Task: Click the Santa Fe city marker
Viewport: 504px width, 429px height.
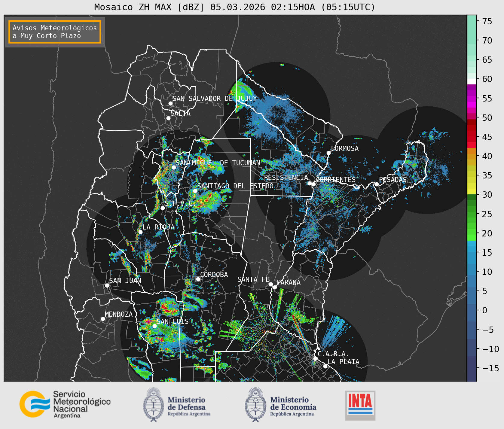Action: click(271, 284)
